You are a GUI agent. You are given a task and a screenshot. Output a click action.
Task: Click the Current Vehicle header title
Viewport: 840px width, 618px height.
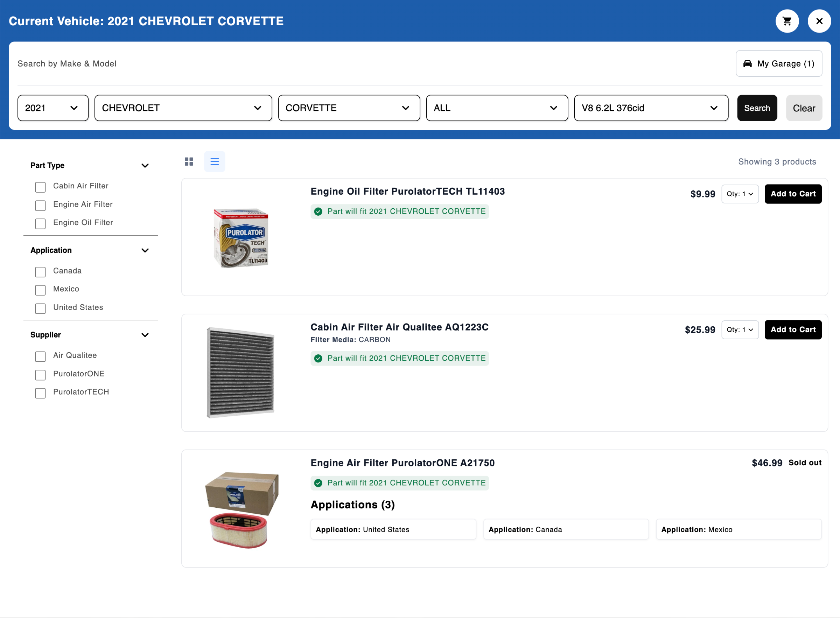click(x=146, y=21)
